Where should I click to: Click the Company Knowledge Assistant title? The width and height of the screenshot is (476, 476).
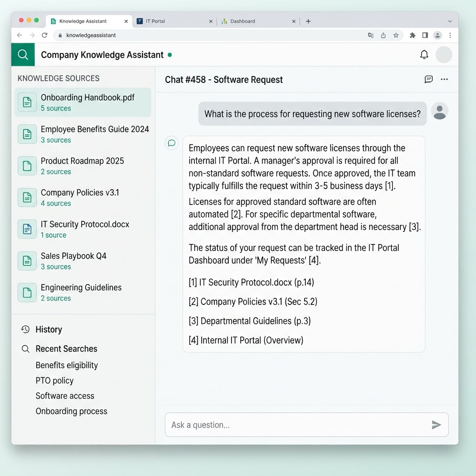click(102, 55)
